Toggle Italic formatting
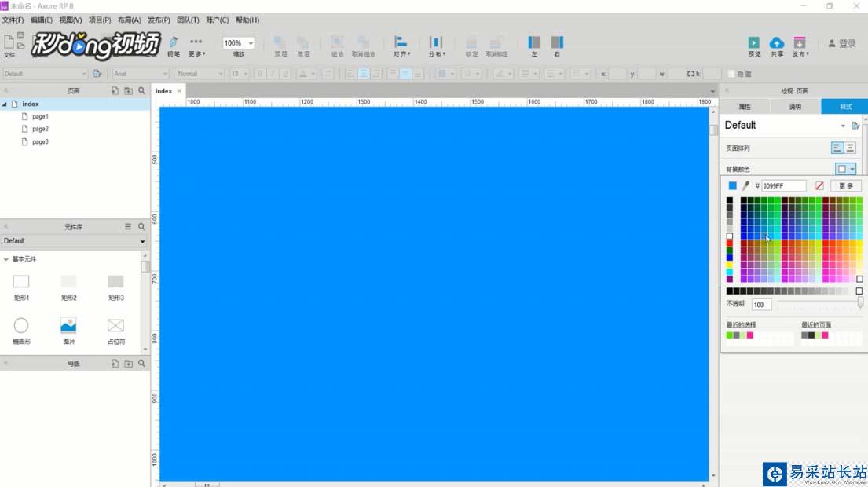The image size is (868, 487). point(273,74)
